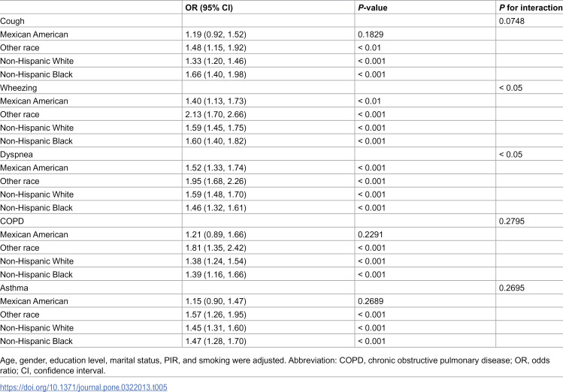The width and height of the screenshot is (563, 392).
Task: Select the Wheezing section row label
Action: [18, 88]
